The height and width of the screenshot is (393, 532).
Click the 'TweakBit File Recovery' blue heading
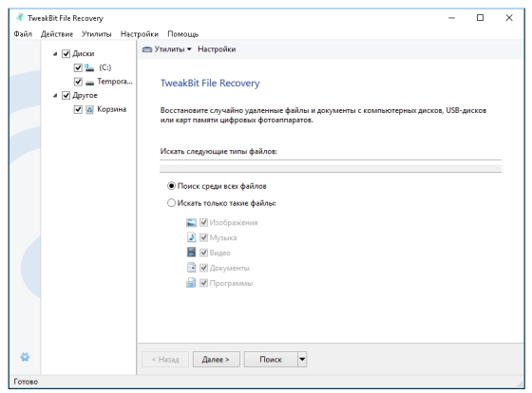[210, 84]
